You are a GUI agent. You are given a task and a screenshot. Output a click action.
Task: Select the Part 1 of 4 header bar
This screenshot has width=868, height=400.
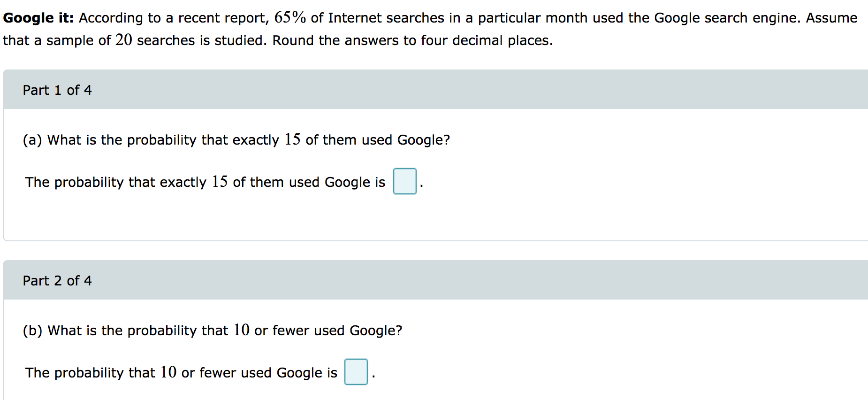click(x=422, y=89)
